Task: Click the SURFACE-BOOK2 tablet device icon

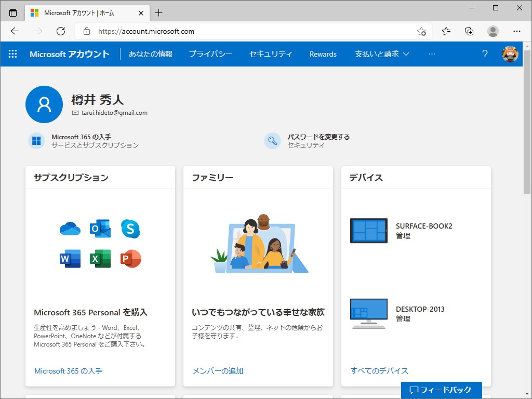Action: (369, 230)
